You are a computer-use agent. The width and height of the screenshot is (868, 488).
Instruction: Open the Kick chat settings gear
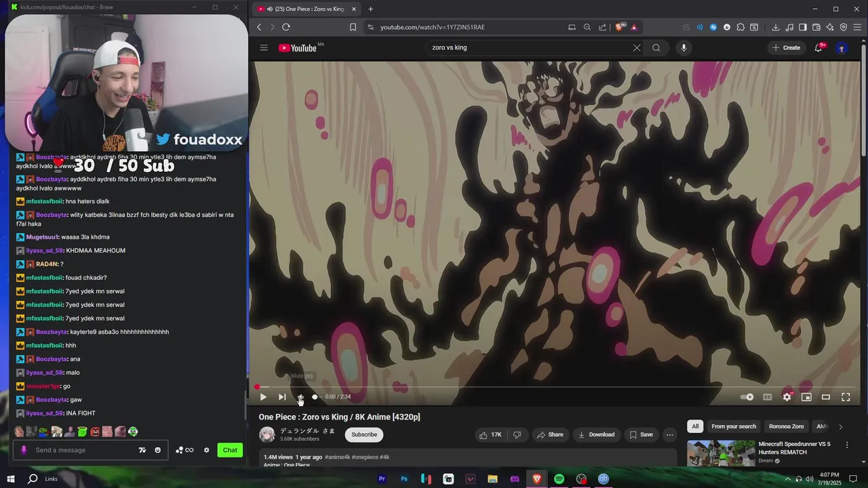[x=207, y=450]
